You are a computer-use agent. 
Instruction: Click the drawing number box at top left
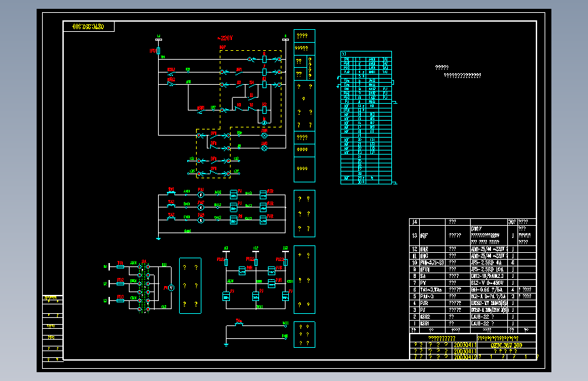click(x=89, y=26)
